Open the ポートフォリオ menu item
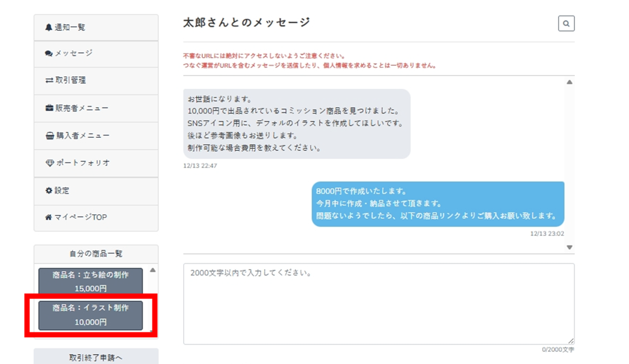 (x=96, y=163)
